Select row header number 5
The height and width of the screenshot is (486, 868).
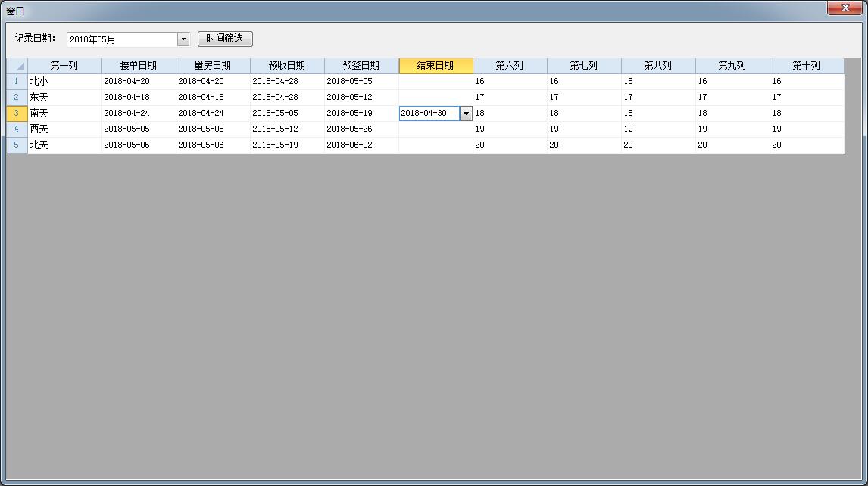[17, 145]
